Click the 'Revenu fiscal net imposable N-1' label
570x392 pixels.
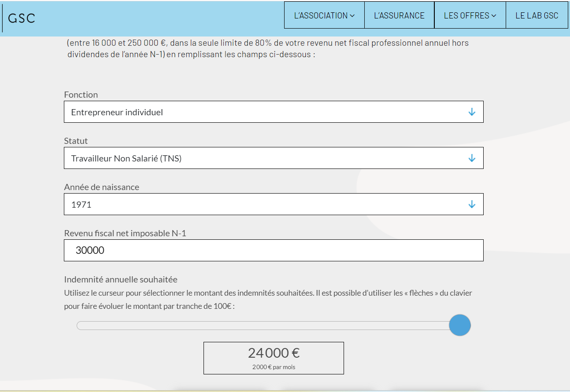[125, 233]
